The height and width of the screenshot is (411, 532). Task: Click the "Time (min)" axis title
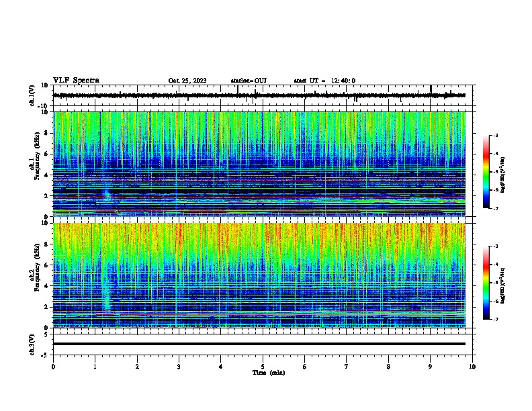pyautogui.click(x=269, y=373)
